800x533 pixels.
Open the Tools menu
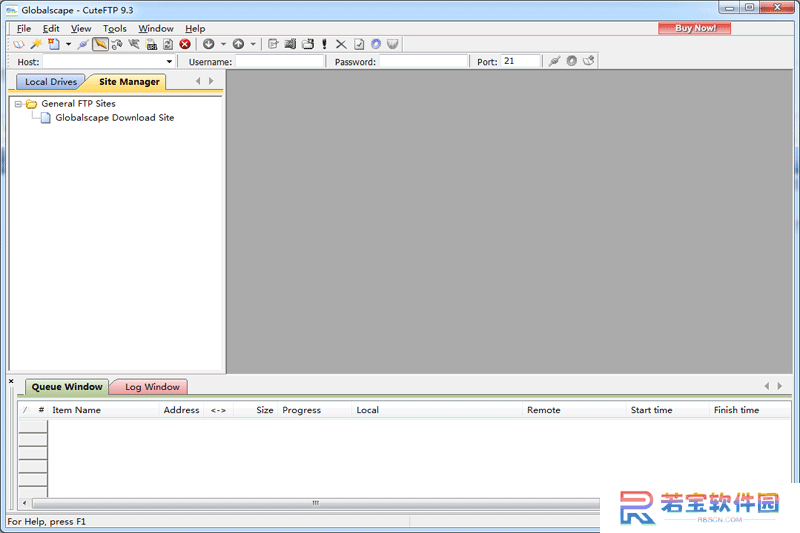[114, 29]
